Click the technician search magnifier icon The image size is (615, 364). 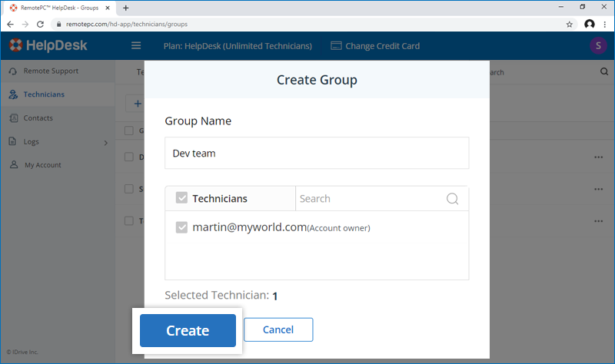pyautogui.click(x=453, y=199)
